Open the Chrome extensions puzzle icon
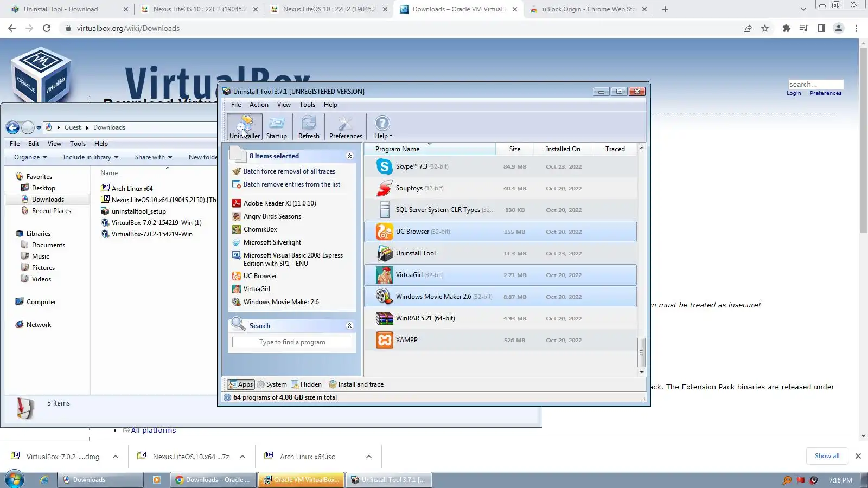This screenshot has height=488, width=868. point(786,28)
